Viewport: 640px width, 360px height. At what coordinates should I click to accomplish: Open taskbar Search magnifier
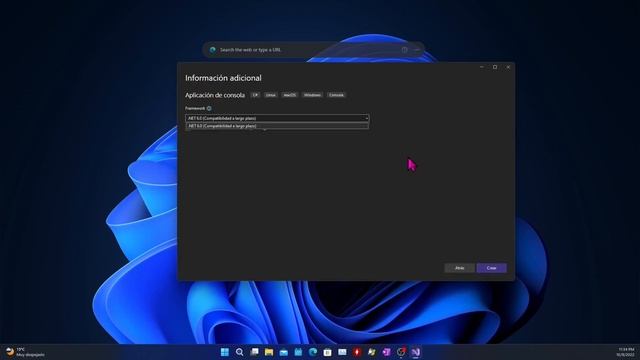click(240, 352)
